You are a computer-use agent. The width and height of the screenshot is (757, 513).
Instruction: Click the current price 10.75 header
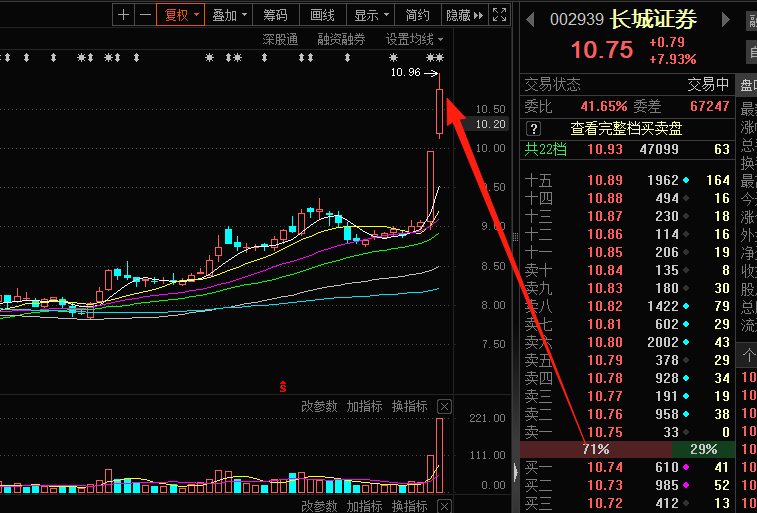click(x=602, y=50)
